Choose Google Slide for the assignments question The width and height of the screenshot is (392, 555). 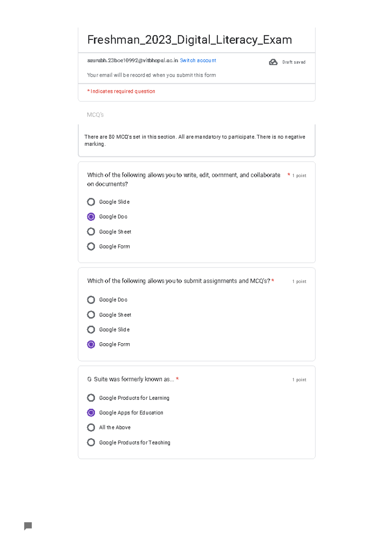pyautogui.click(x=91, y=329)
